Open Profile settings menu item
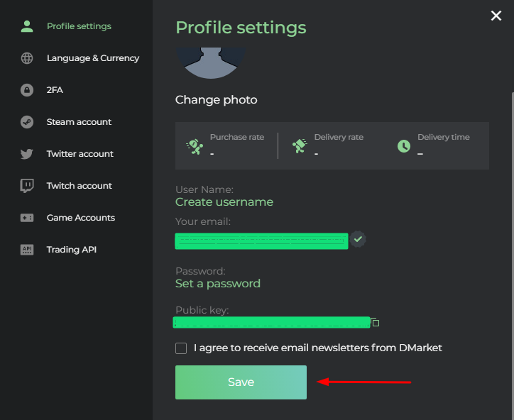The height and width of the screenshot is (420, 514). [79, 26]
